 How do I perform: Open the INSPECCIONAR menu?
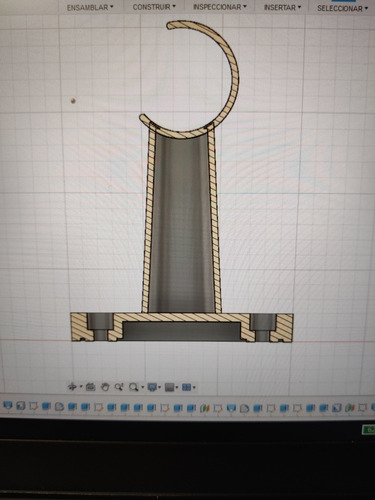[x=220, y=7]
